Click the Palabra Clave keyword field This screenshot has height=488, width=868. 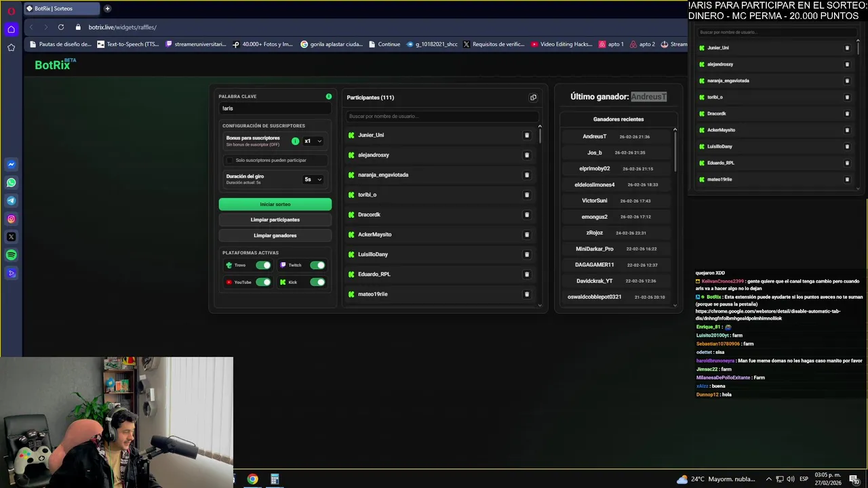(x=275, y=108)
